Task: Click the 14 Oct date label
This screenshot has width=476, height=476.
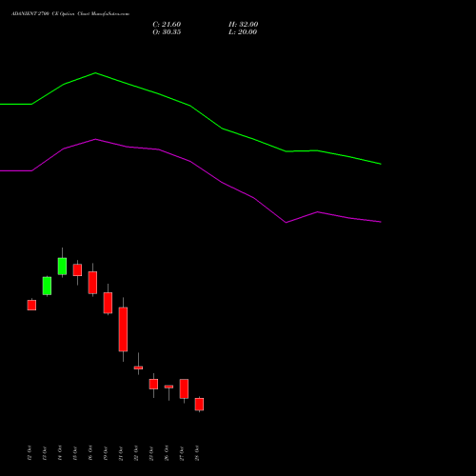Action: pyautogui.click(x=60, y=453)
